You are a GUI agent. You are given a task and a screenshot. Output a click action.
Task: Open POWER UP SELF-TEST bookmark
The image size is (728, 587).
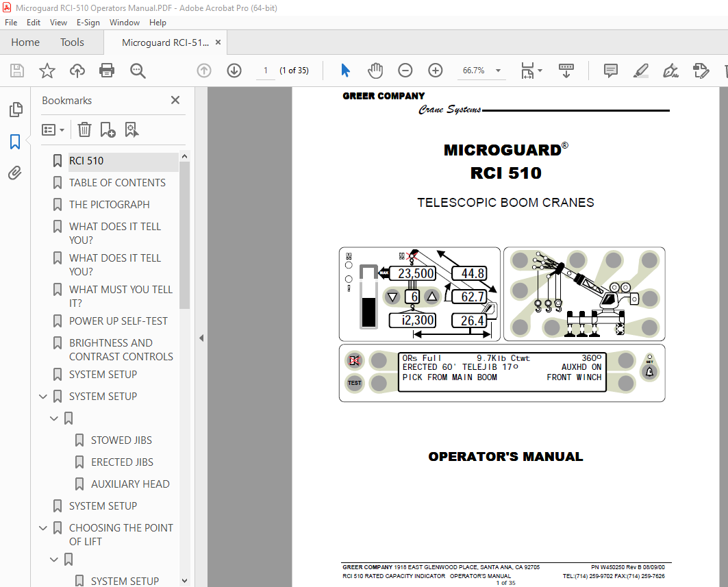click(118, 321)
